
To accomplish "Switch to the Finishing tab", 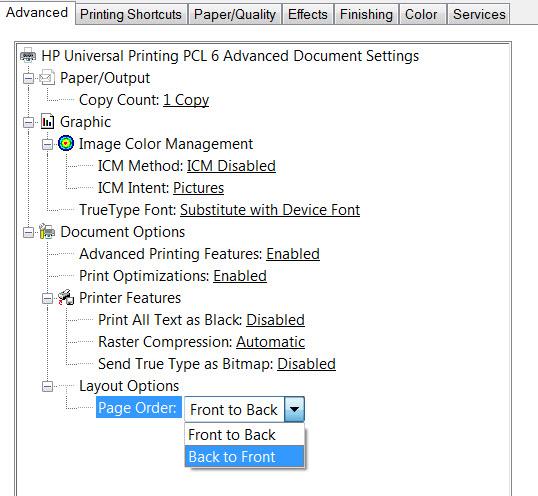I will pos(366,14).
